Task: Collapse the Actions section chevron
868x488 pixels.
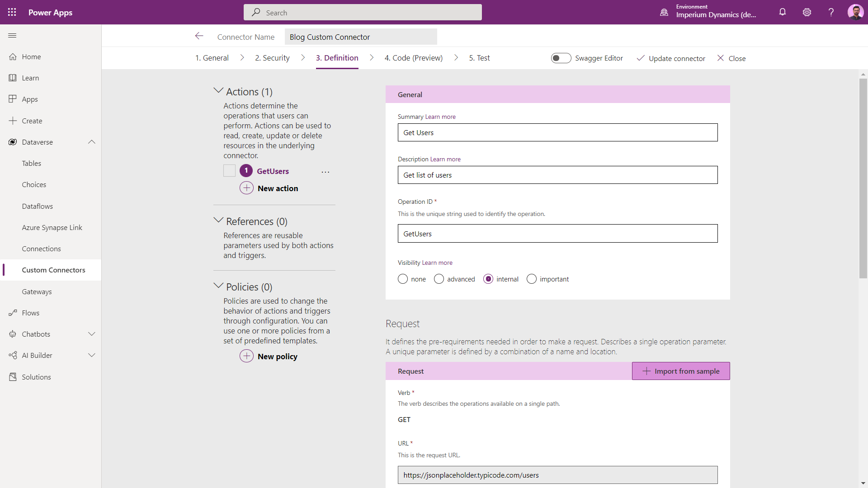Action: [x=218, y=91]
